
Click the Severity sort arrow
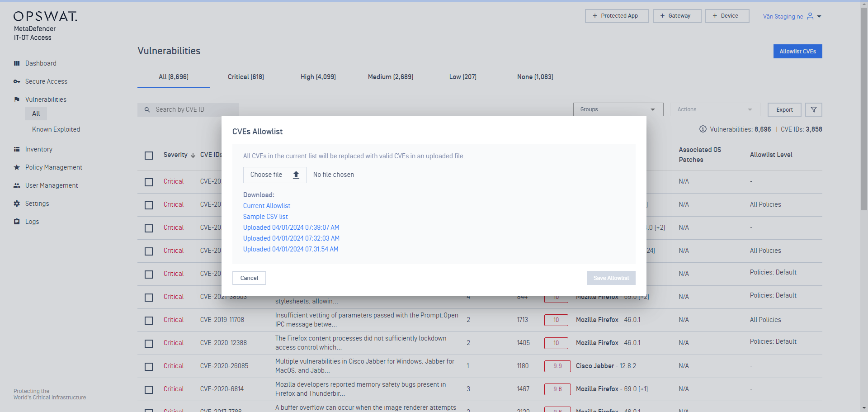(x=193, y=155)
